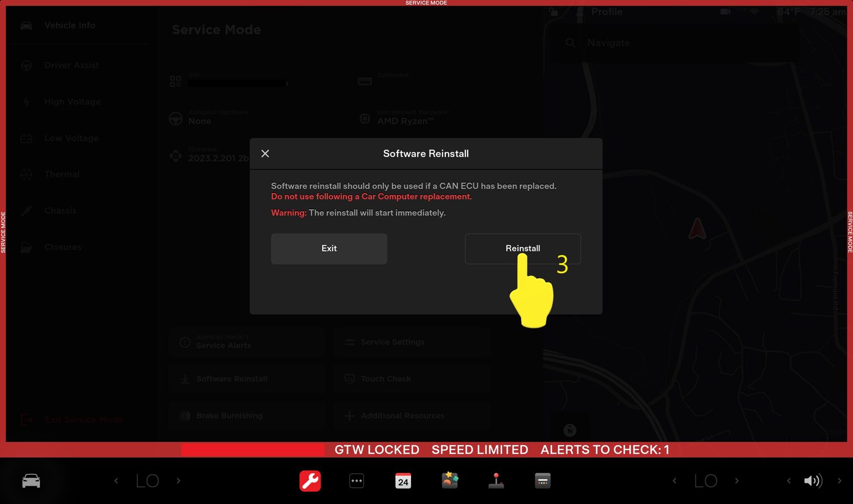
Task: Open the rightmost card app in the dock
Action: tap(543, 480)
